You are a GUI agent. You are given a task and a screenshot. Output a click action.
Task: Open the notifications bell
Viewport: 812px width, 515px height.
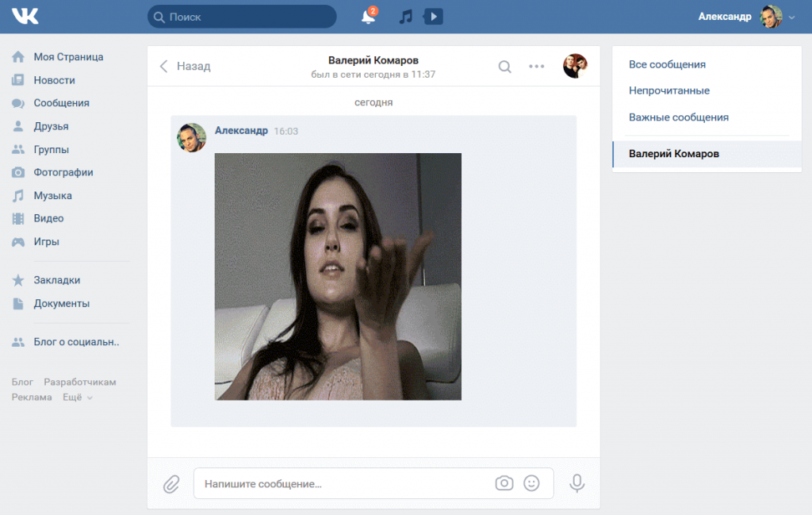pyautogui.click(x=368, y=17)
